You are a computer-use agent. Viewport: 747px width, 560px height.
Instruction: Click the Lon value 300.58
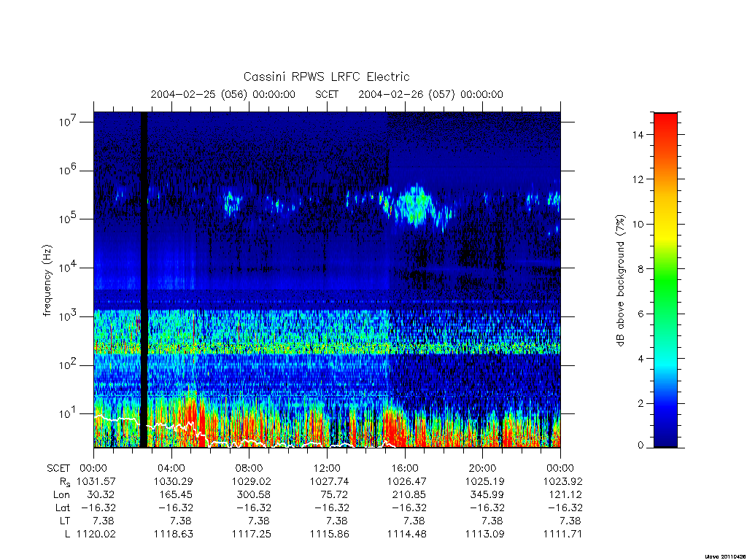click(254, 495)
